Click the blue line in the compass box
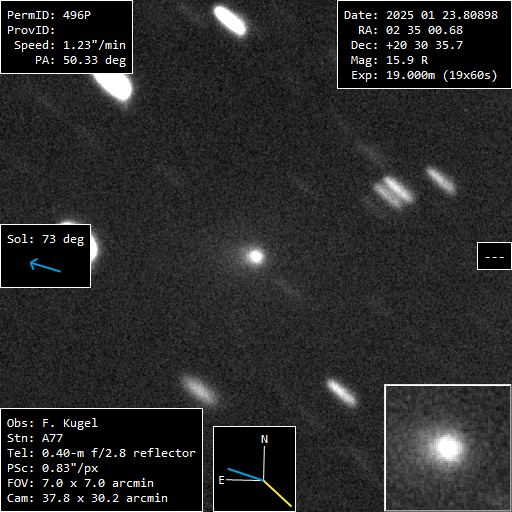Image resolution: width=512 pixels, height=512 pixels. point(246,474)
